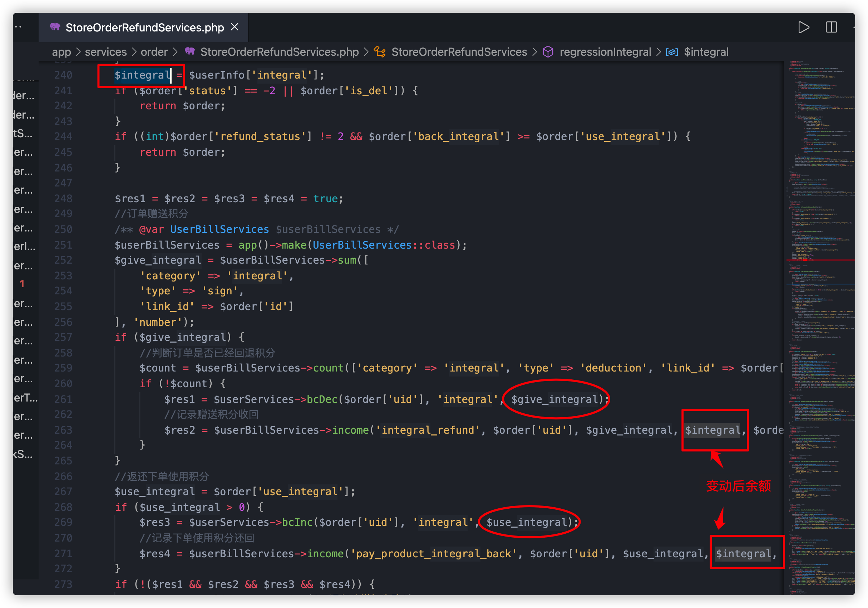Click bcDec method call on line 261
The image size is (868, 608).
point(322,399)
